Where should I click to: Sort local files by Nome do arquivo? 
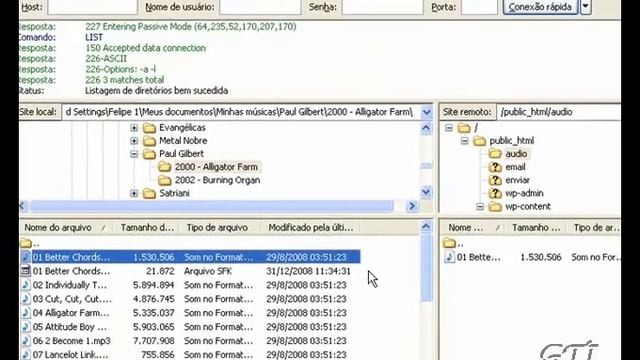click(66, 228)
